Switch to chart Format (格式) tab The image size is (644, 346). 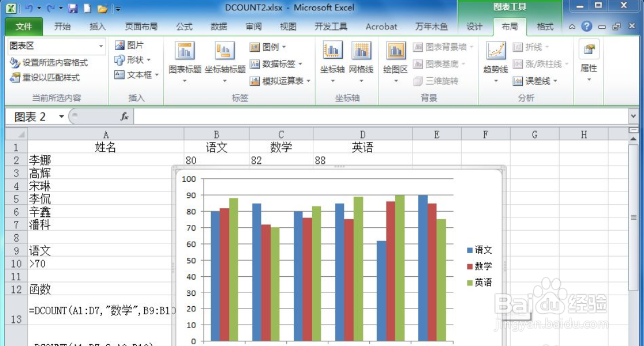pyautogui.click(x=545, y=27)
